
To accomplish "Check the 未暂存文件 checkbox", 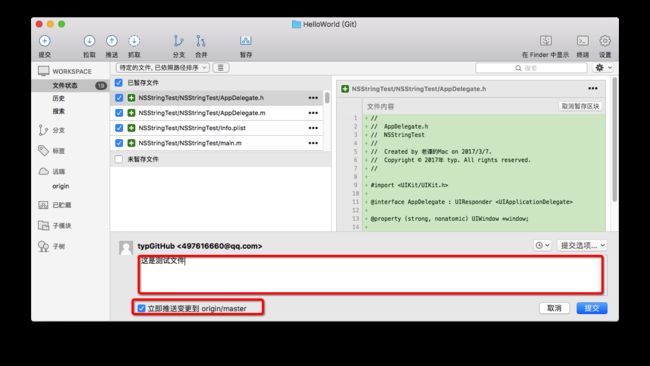I will click(x=119, y=159).
